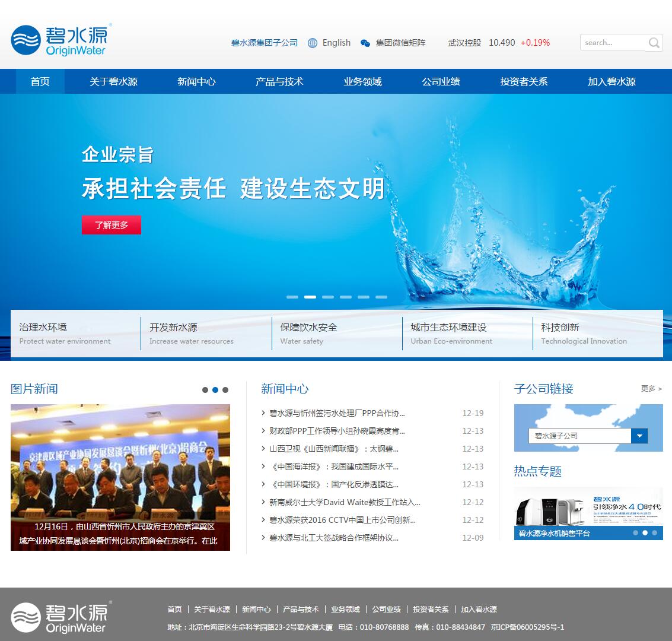Select the fourth banner slide indicator
This screenshot has width=672, height=641.
(346, 297)
